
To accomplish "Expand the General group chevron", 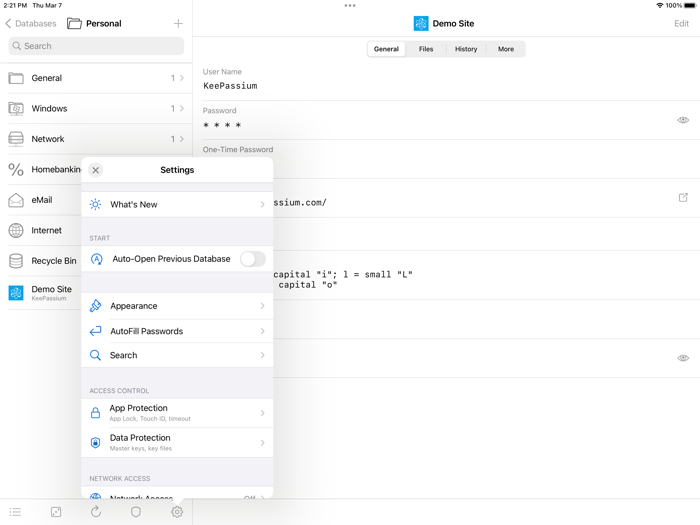I will [x=182, y=78].
